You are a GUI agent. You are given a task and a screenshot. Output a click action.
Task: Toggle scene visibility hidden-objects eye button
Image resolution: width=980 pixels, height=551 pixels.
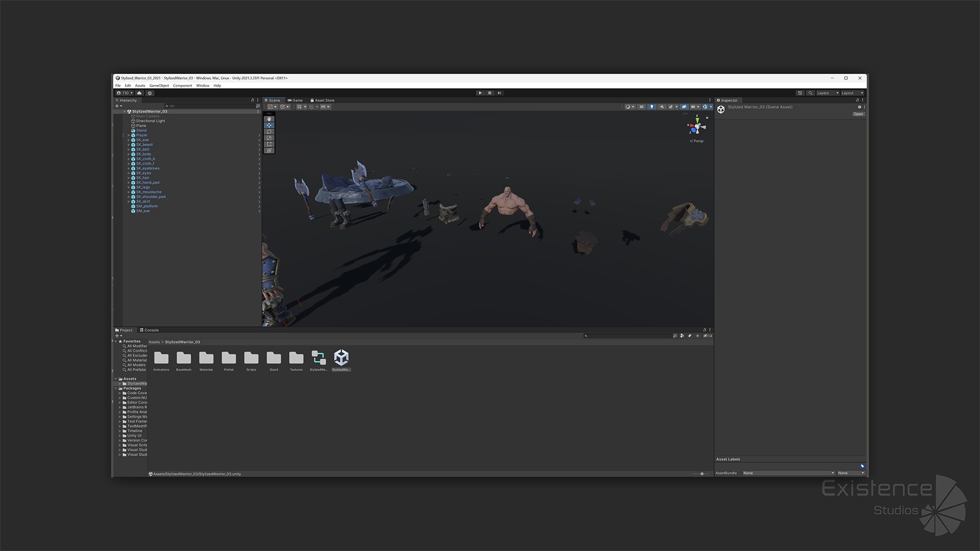point(684,107)
